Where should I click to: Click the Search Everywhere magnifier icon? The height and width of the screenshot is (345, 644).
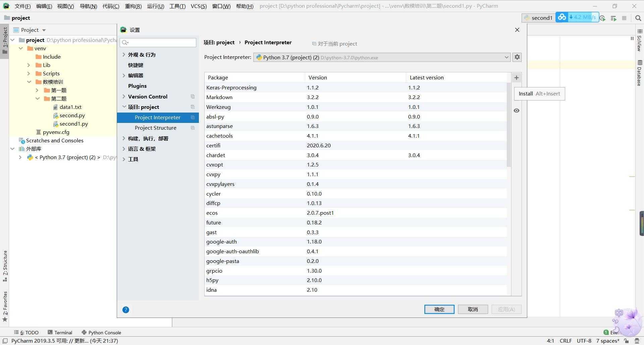click(638, 18)
